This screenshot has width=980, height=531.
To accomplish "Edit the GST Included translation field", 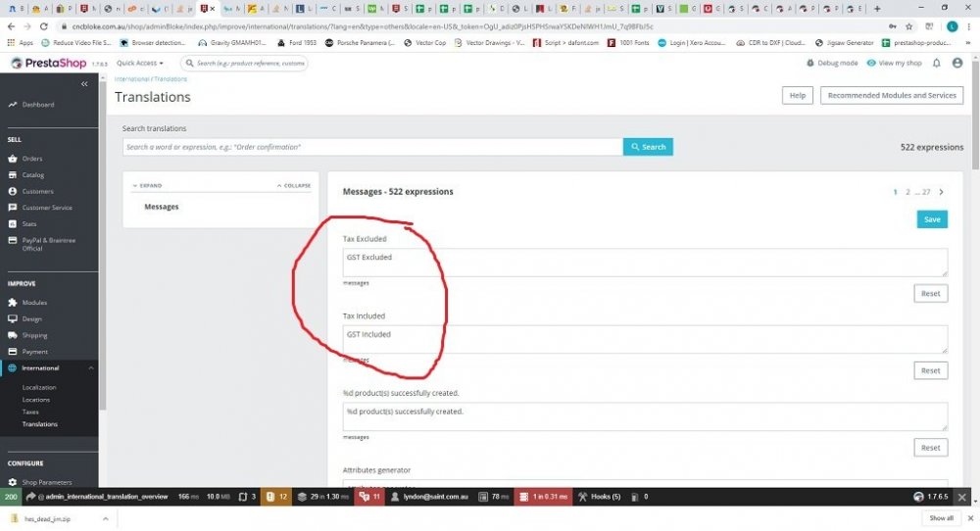I will 645,339.
